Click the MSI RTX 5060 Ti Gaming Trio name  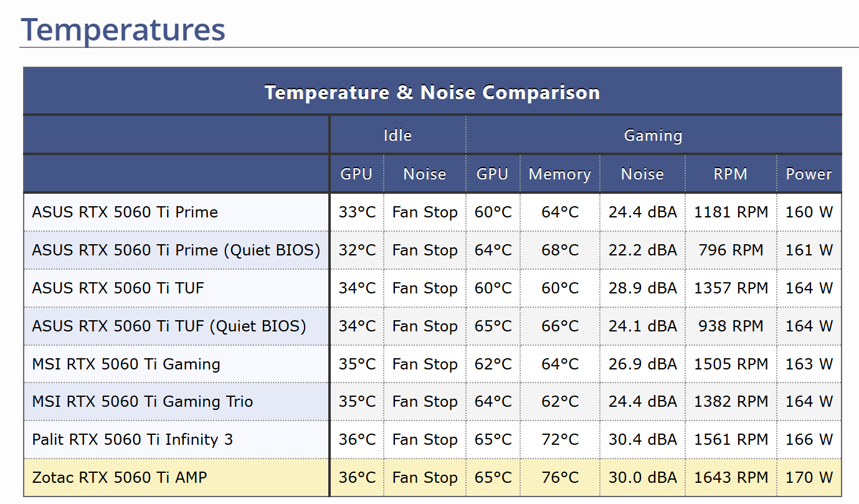pos(142,402)
